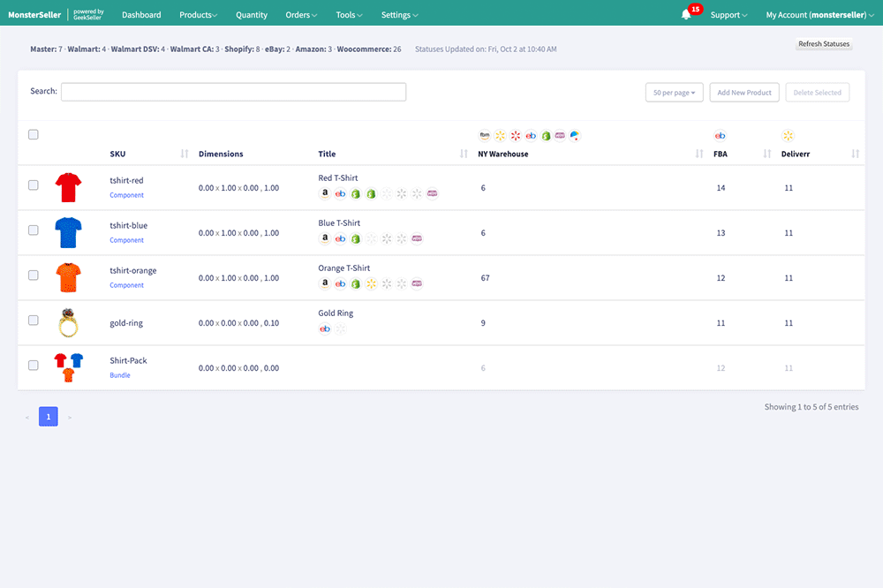Click the eBay icon under Blue T-Shirt
Screen dimensions: 883x588
340,238
